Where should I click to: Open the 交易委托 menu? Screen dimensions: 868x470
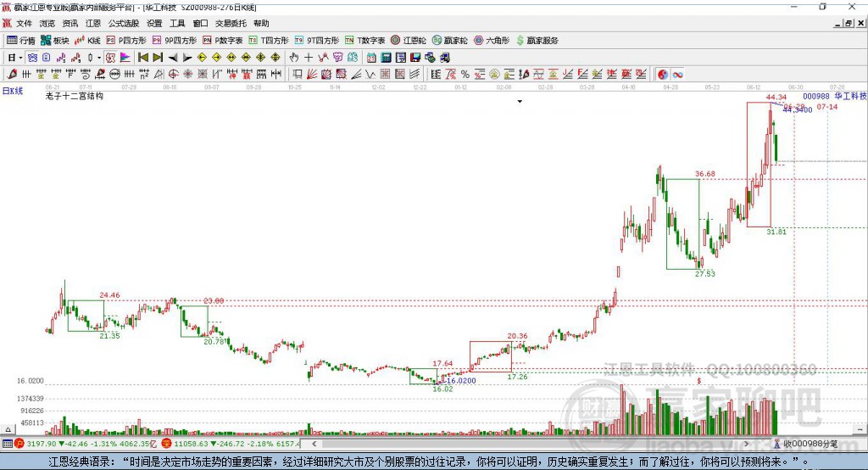coord(231,23)
